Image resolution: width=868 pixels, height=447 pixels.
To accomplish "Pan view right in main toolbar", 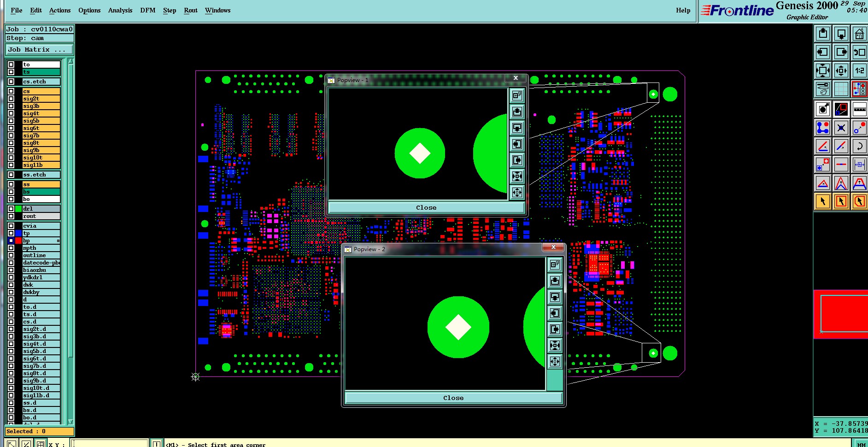I will click(x=841, y=52).
